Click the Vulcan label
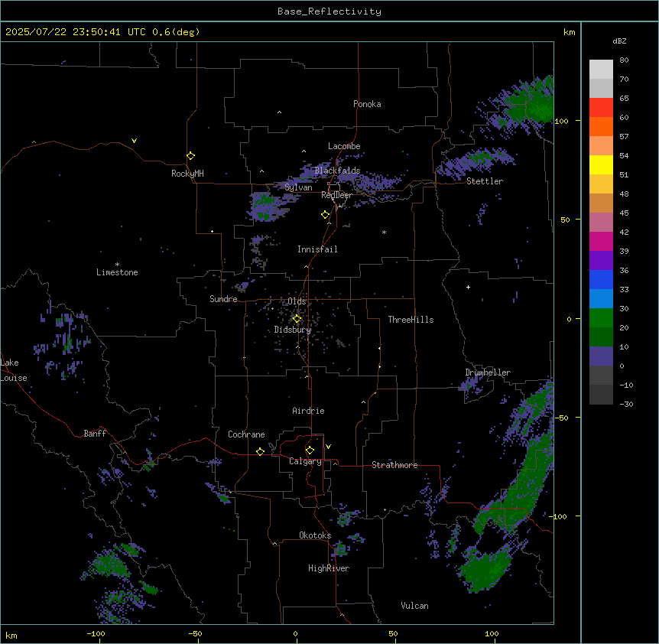This screenshot has width=659, height=644. pyautogui.click(x=414, y=606)
